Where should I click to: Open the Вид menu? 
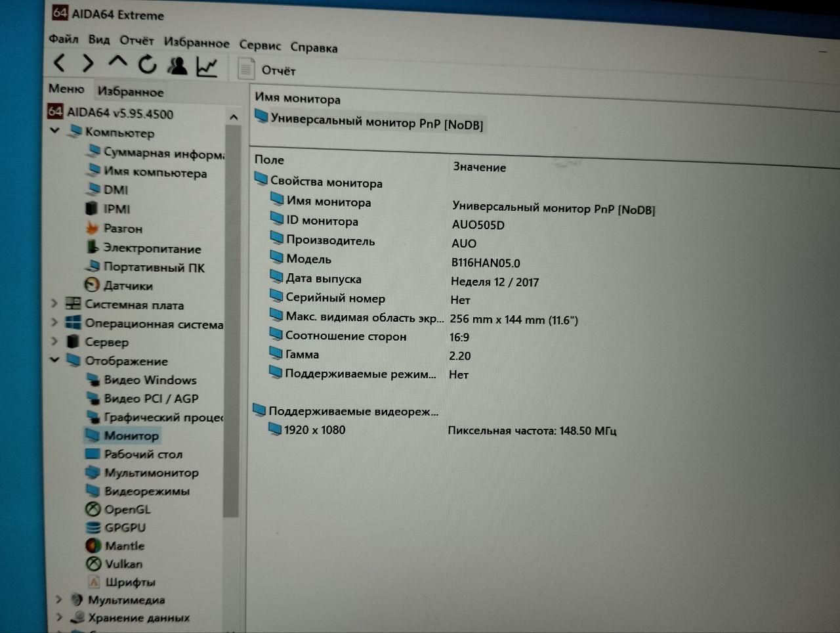(99, 40)
